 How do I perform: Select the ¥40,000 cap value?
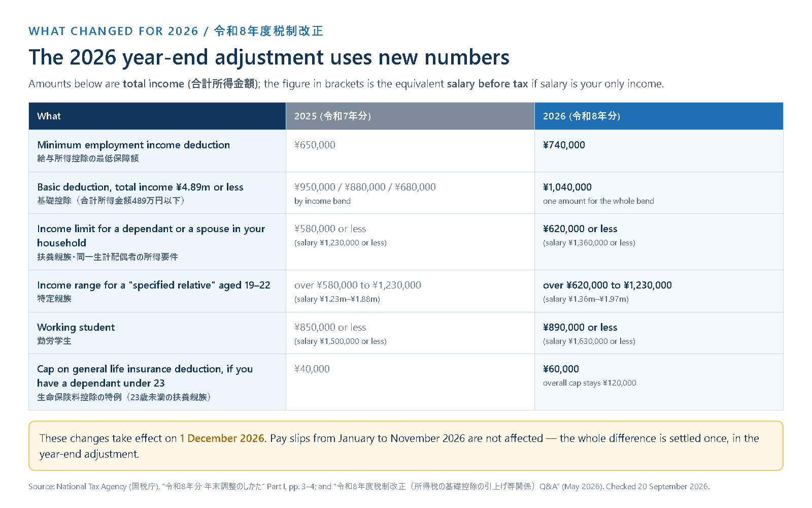(312, 369)
